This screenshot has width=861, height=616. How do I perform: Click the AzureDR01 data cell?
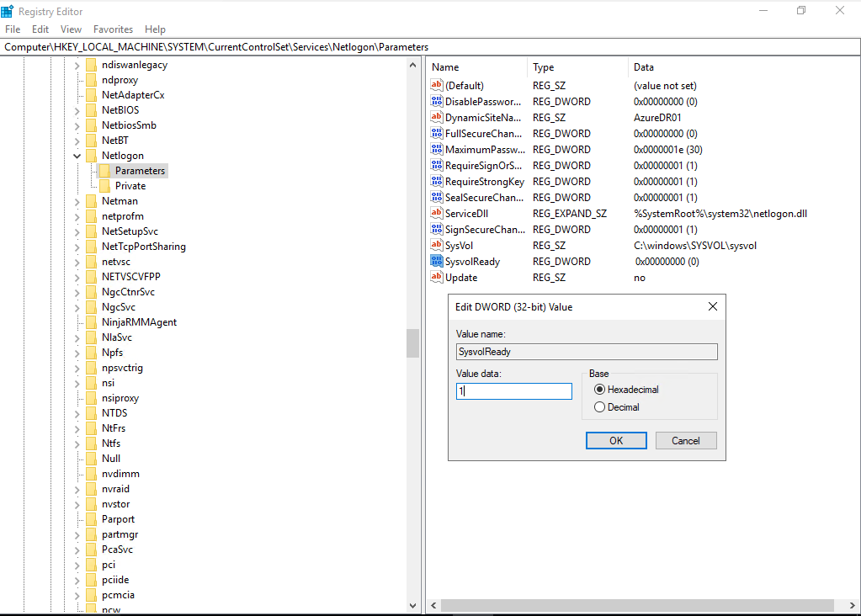tap(657, 118)
